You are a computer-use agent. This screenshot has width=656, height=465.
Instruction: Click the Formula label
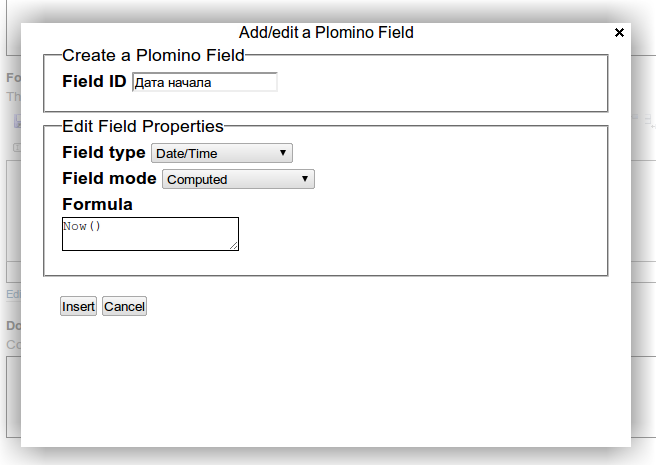97,204
